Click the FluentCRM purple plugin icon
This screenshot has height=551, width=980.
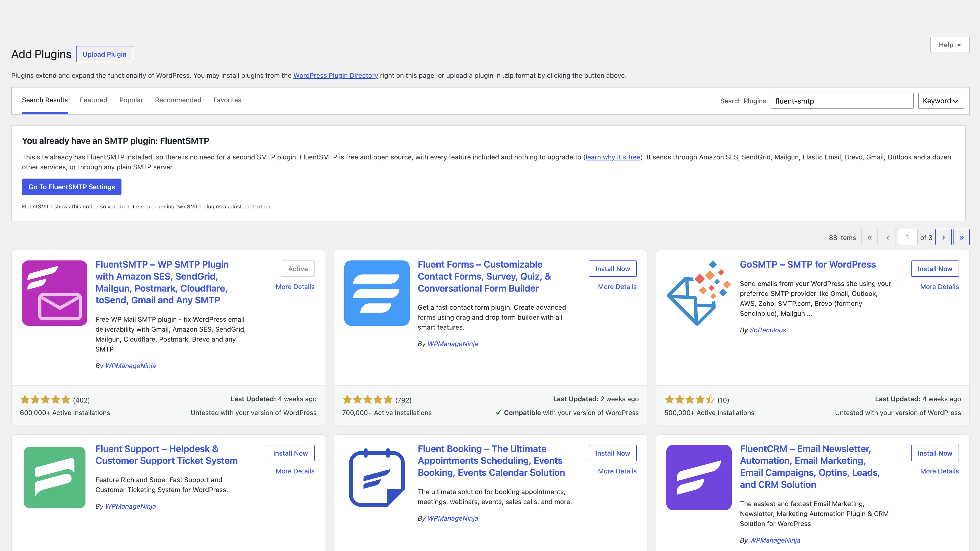(x=699, y=477)
